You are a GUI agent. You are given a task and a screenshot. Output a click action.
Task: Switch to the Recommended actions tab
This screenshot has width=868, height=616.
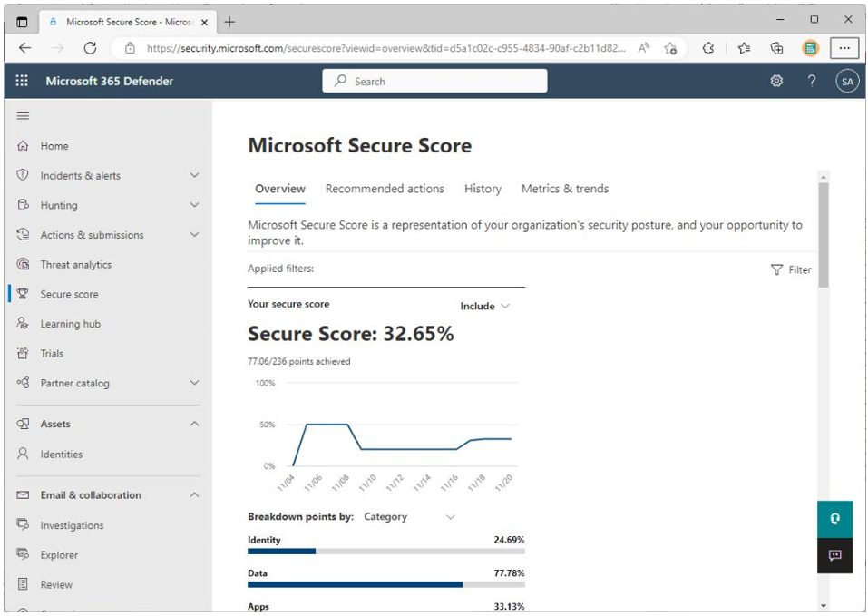[385, 189]
